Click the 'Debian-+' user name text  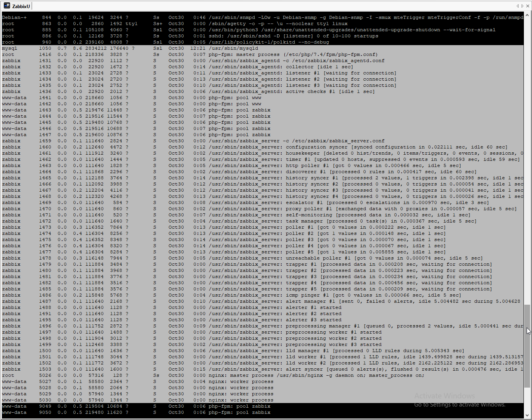pos(14,17)
